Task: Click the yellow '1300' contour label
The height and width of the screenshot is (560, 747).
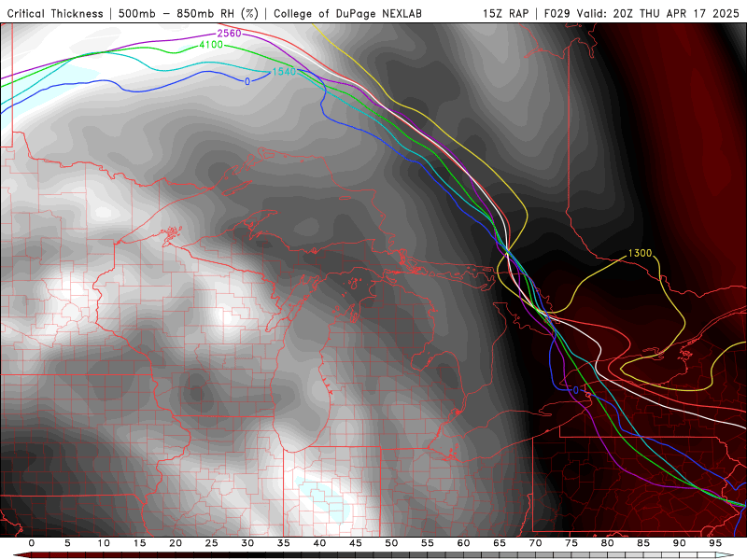Action: coord(640,253)
